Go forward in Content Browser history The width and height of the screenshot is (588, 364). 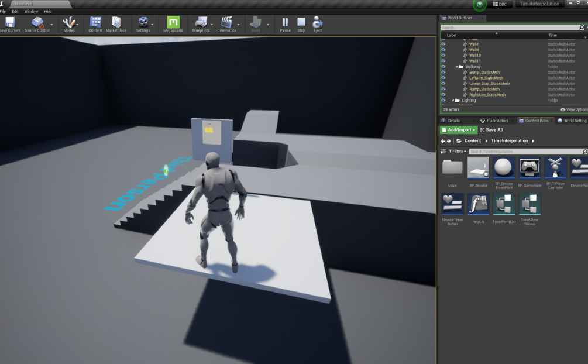[x=449, y=141]
